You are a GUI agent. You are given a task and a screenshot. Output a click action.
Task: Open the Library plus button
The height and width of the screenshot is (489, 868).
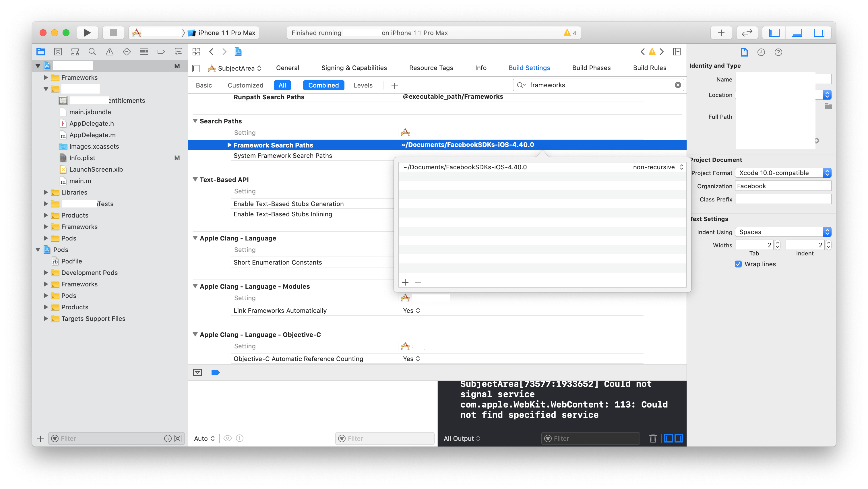pos(721,33)
